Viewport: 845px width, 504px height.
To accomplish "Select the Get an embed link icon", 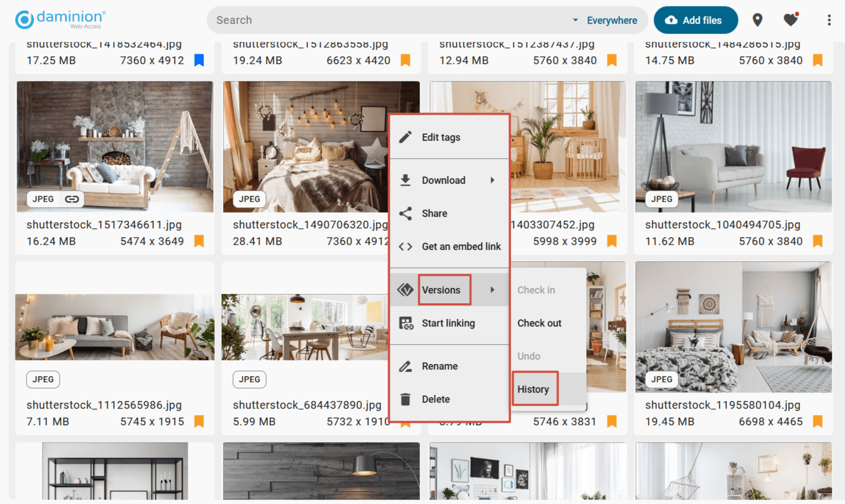I will coord(406,246).
